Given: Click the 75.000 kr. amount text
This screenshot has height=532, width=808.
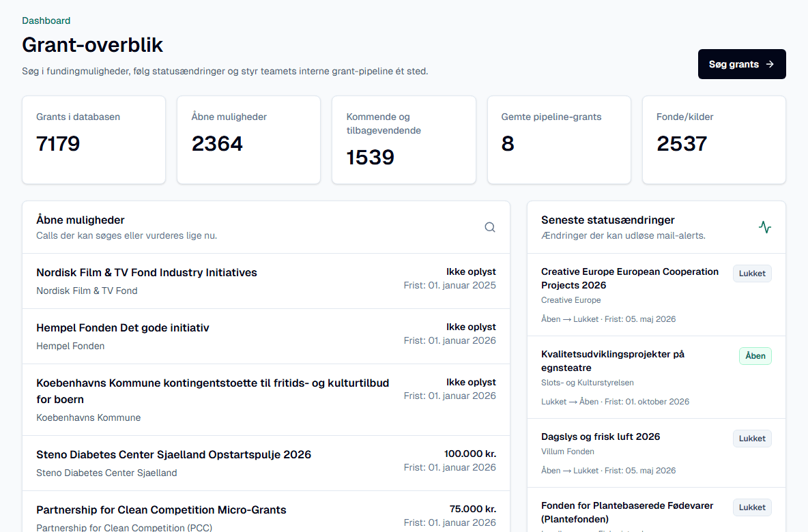Looking at the screenshot, I should coord(472,509).
